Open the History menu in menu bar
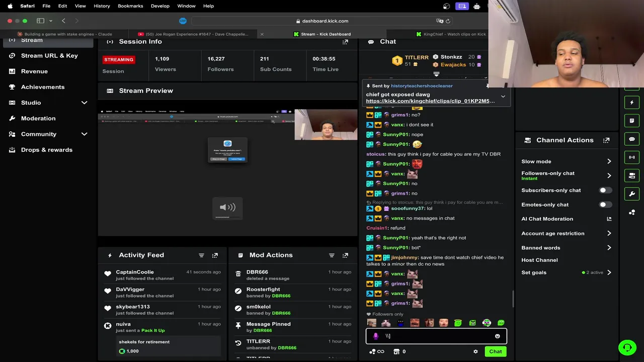 102,6
